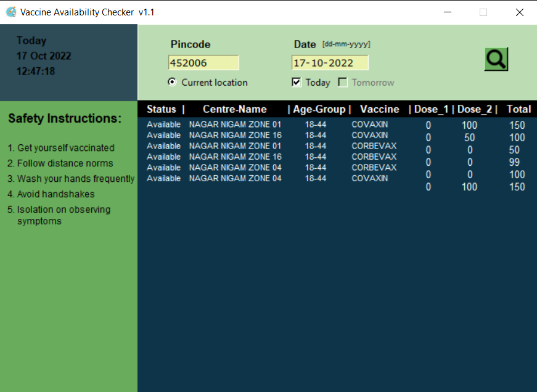
Task: Enable the Tomorrow checkbox
Action: tap(343, 82)
